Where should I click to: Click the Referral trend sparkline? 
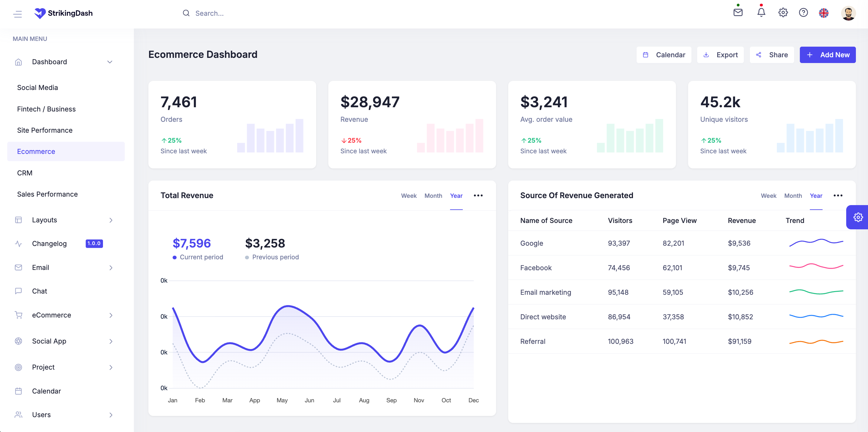[816, 342]
